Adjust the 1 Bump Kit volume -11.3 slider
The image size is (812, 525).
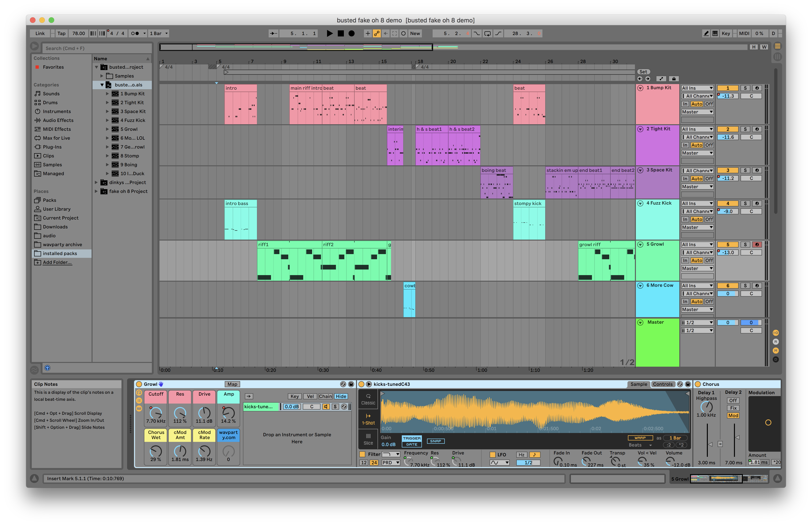coord(727,96)
